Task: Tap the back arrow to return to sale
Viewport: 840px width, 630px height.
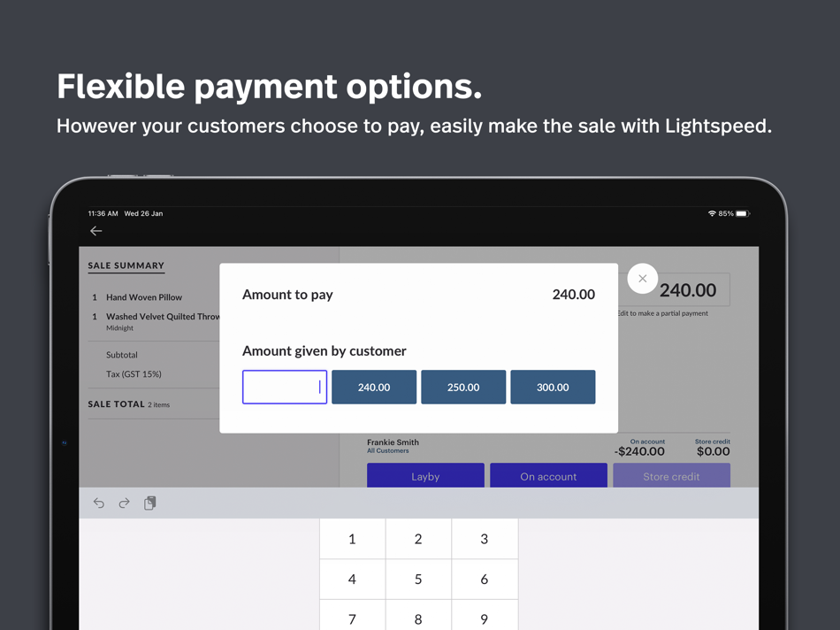Action: point(96,231)
